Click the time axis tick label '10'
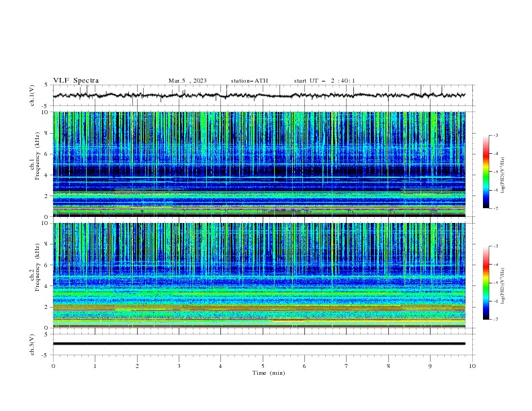This screenshot has width=532, height=411. tap(472, 366)
